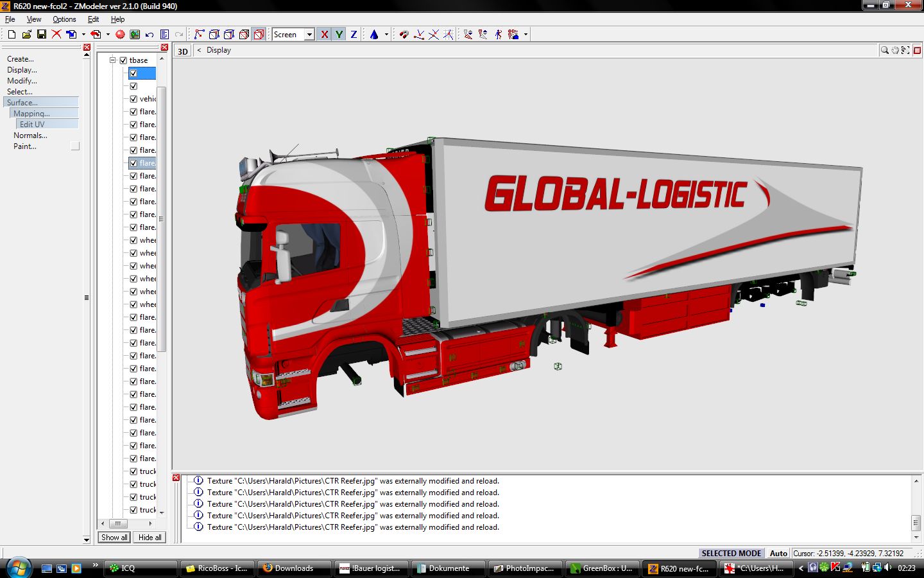Click the volume icon in system tray

coord(888,568)
